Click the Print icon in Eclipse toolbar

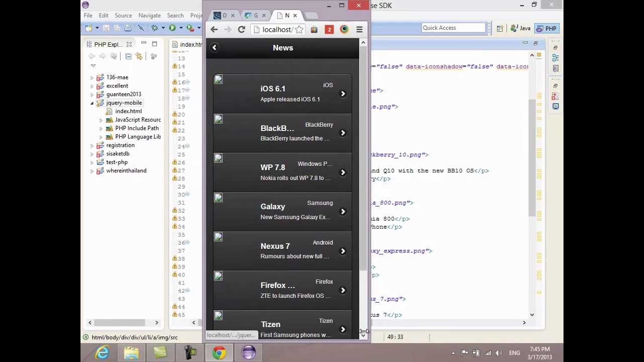tap(128, 28)
